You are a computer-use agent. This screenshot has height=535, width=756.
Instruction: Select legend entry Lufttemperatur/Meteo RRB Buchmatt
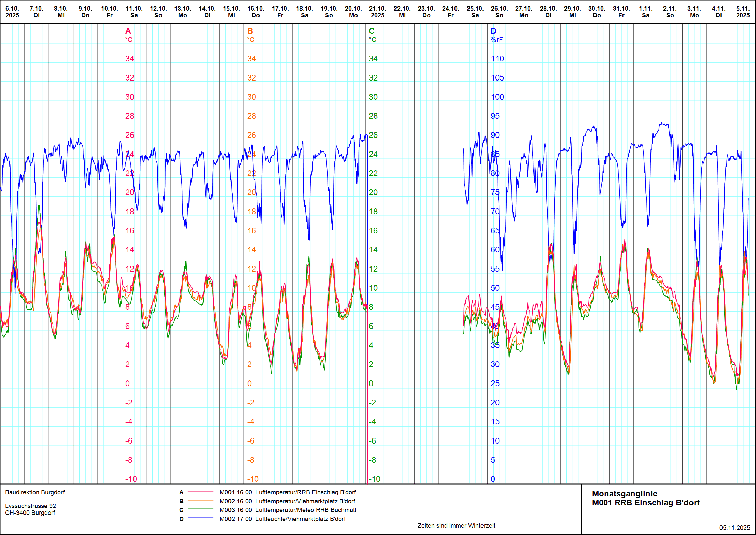pyautogui.click(x=306, y=510)
